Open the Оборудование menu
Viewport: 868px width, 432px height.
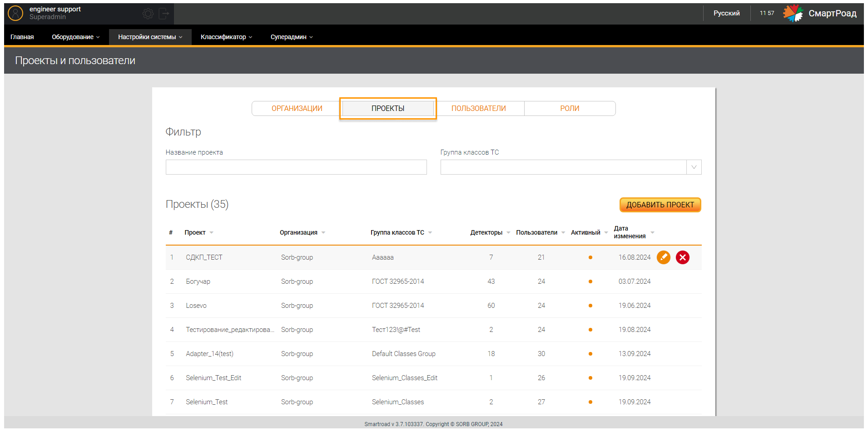(x=75, y=37)
